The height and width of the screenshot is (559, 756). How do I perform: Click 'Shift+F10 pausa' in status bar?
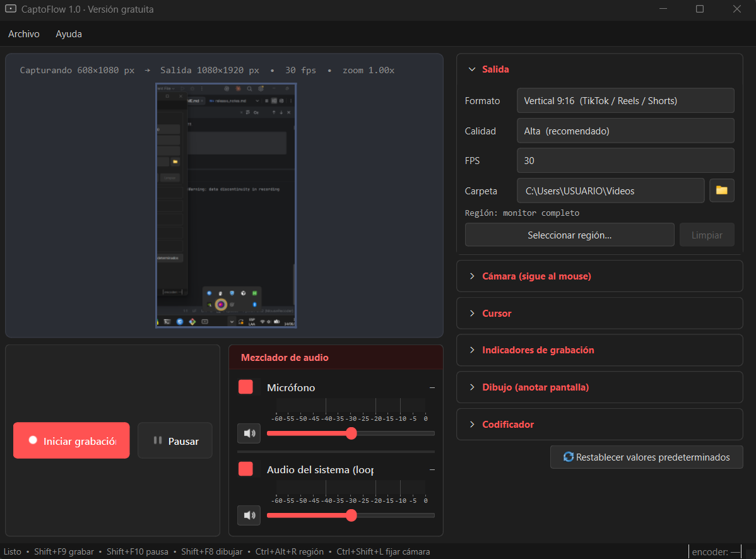point(138,552)
